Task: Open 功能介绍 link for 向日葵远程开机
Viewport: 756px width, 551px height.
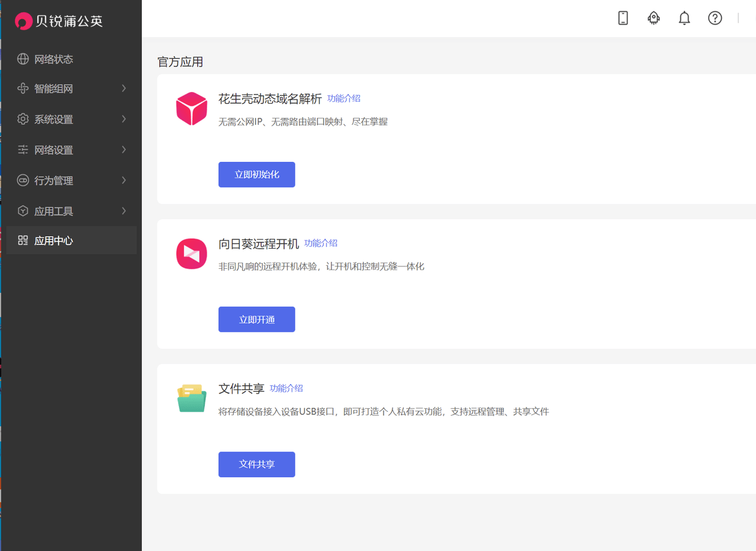Action: [x=321, y=243]
